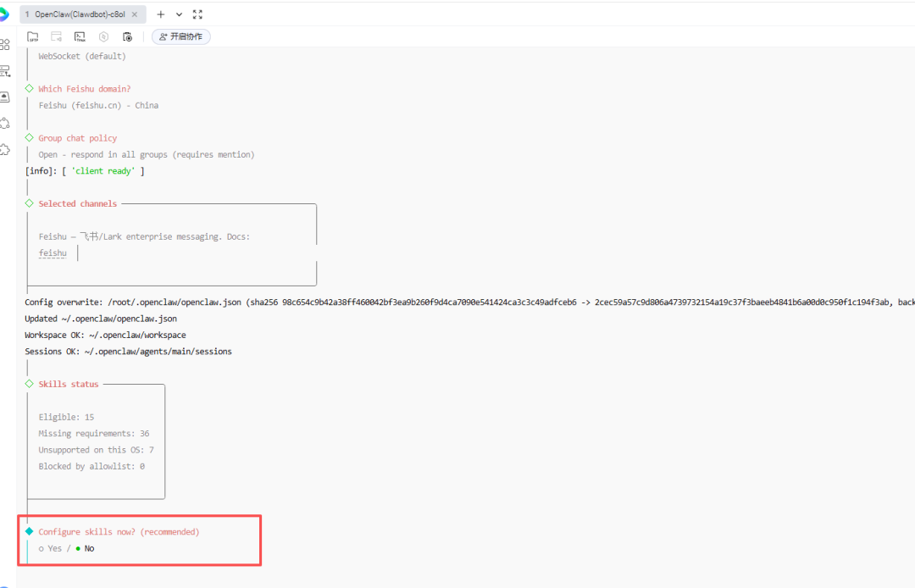Click the 'WebSocket (default)' line
Viewport: 915px width, 588px height.
pyautogui.click(x=82, y=56)
